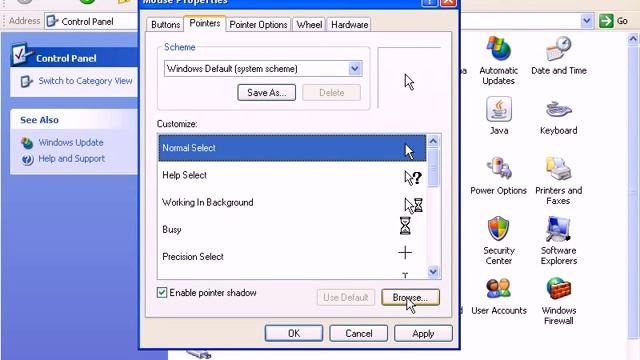Open the Address bar dropdown arrow

[x=587, y=21]
